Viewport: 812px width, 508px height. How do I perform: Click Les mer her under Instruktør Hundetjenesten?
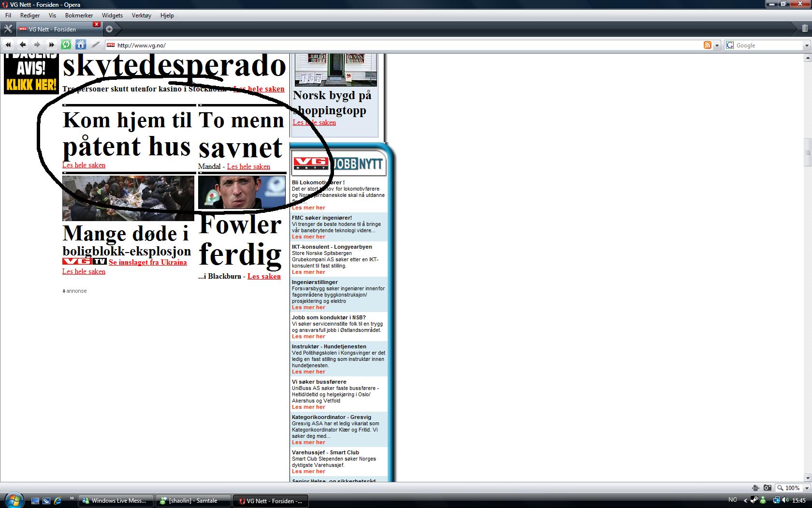click(x=308, y=372)
